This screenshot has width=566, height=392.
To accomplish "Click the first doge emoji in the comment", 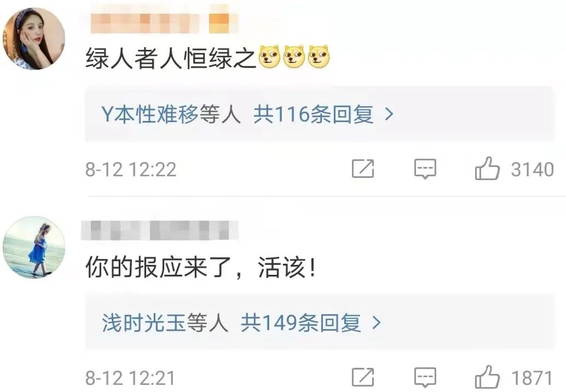I will [x=269, y=57].
